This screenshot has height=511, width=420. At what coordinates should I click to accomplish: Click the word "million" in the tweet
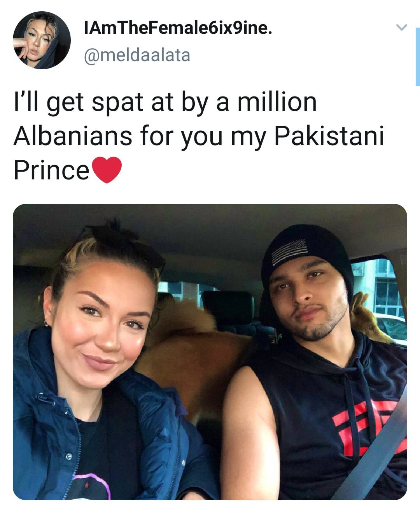click(277, 102)
